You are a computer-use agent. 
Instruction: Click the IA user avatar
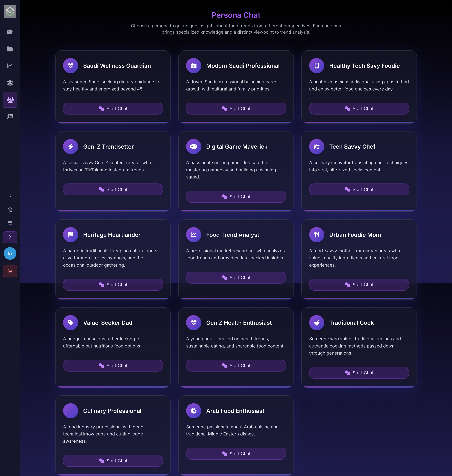pos(10,253)
